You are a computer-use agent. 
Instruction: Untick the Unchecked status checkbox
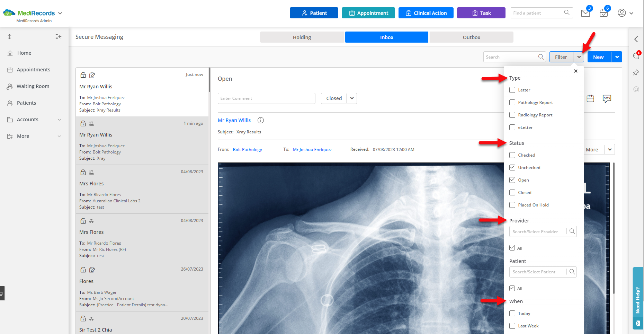point(512,167)
